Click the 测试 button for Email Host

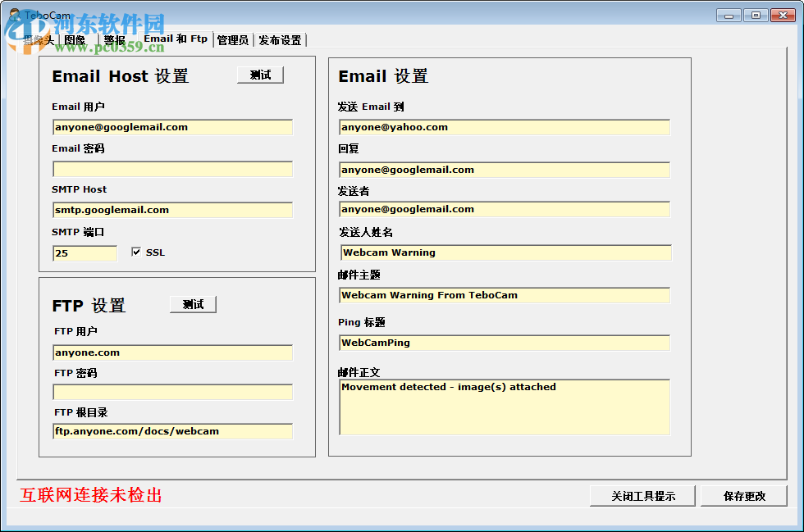[x=261, y=75]
